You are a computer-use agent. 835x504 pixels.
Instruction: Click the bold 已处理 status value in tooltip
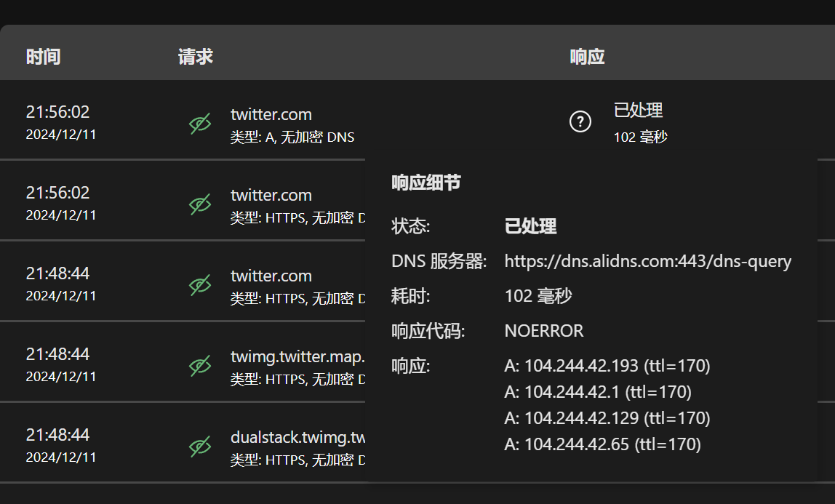click(530, 226)
